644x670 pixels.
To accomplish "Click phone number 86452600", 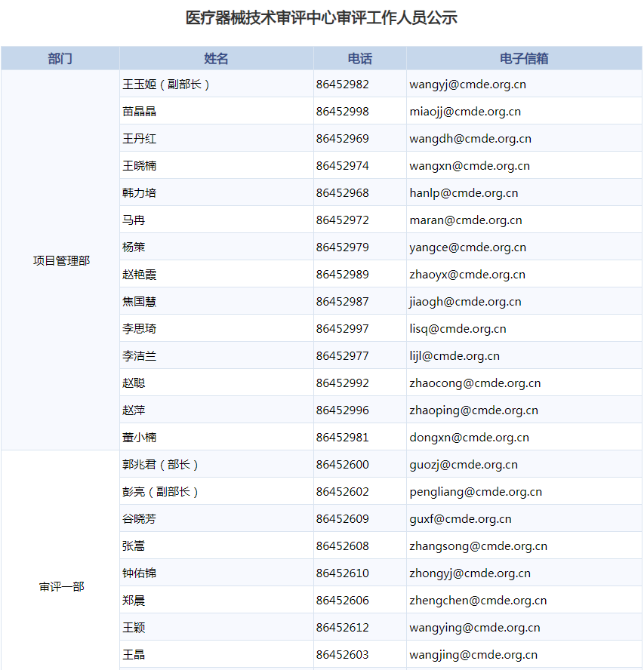I will 343,465.
